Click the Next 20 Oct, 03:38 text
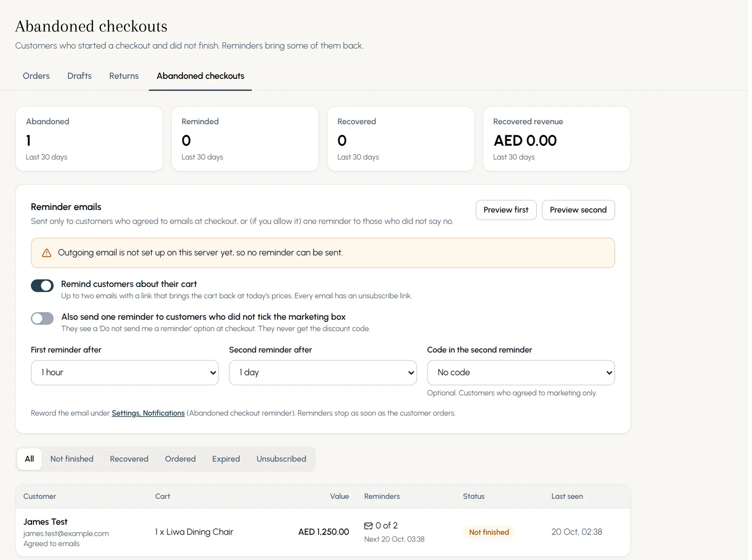The image size is (752, 560). click(394, 539)
